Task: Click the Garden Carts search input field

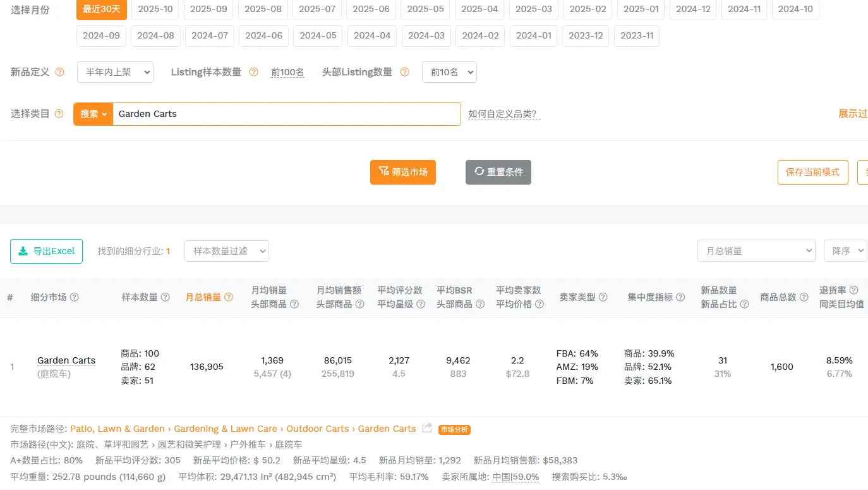Action: [x=284, y=114]
